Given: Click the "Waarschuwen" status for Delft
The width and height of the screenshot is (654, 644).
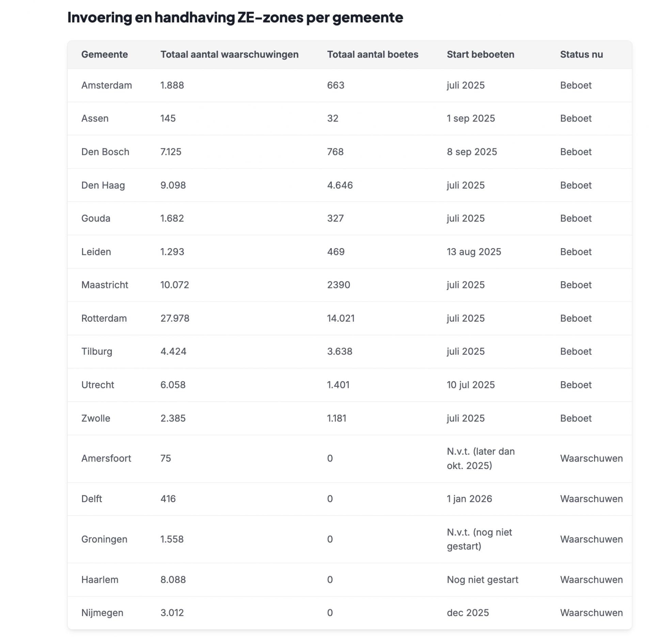Looking at the screenshot, I should pyautogui.click(x=591, y=499).
